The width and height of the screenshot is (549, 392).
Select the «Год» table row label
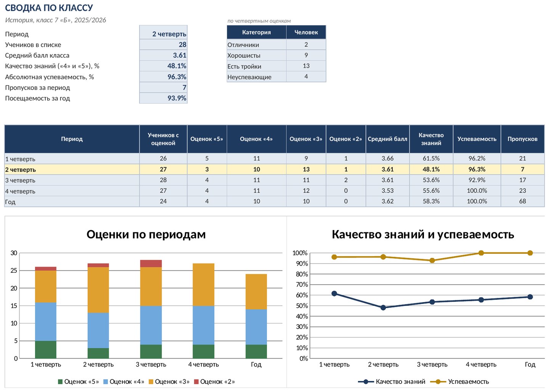pyautogui.click(x=10, y=202)
